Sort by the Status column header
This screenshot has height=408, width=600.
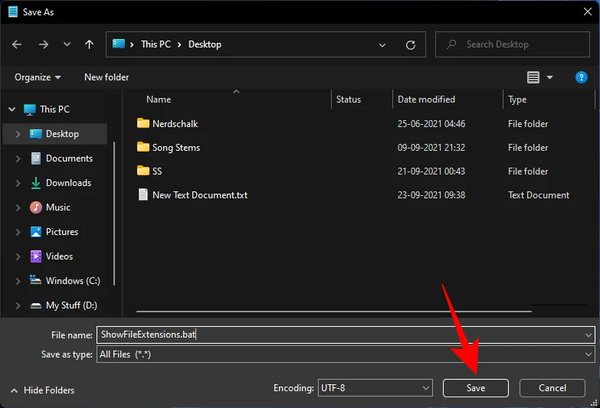pyautogui.click(x=348, y=100)
